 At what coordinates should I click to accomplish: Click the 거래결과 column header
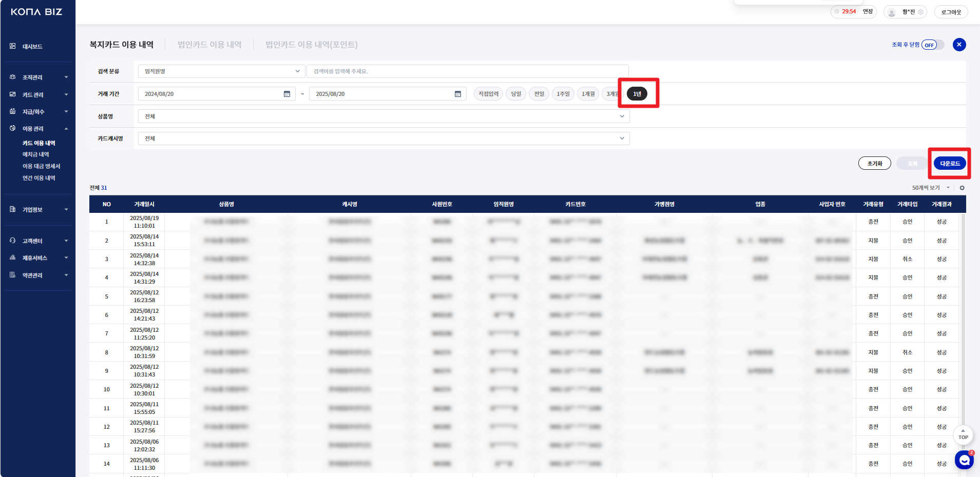coord(941,204)
